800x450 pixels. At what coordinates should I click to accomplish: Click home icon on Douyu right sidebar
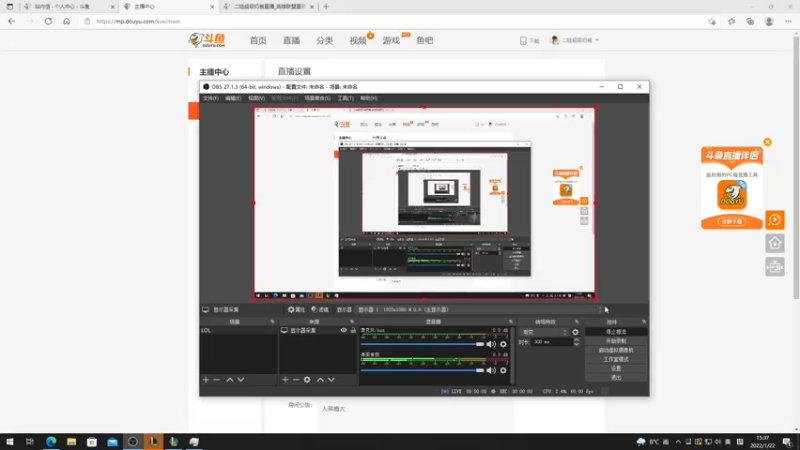[774, 243]
